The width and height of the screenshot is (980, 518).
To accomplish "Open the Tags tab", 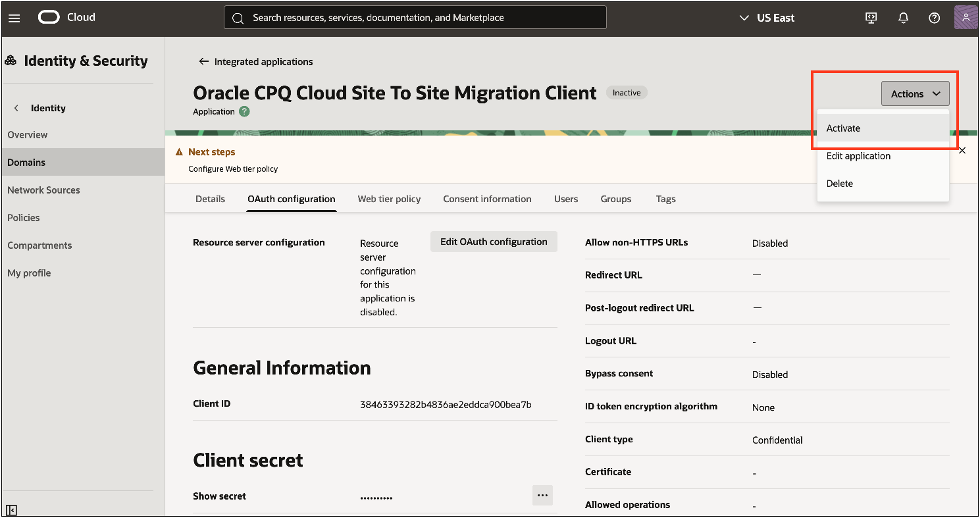I will click(665, 199).
